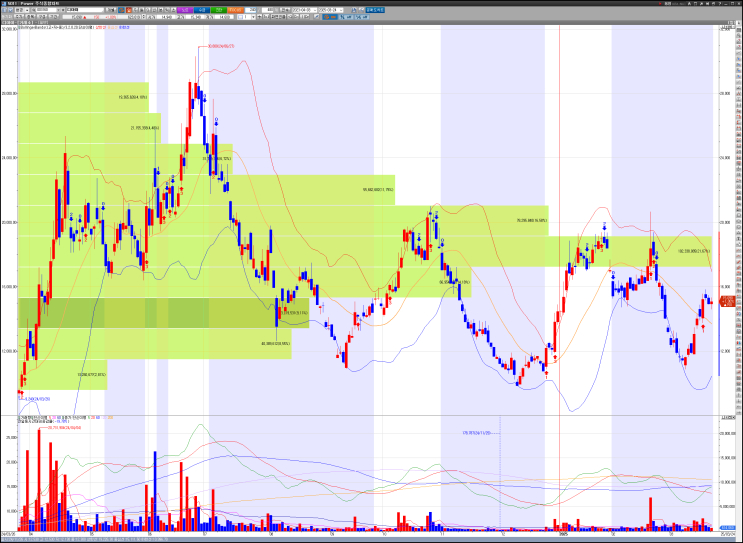
Task: Click the Bollinger Bands legend at the chart top
Action: point(74,27)
